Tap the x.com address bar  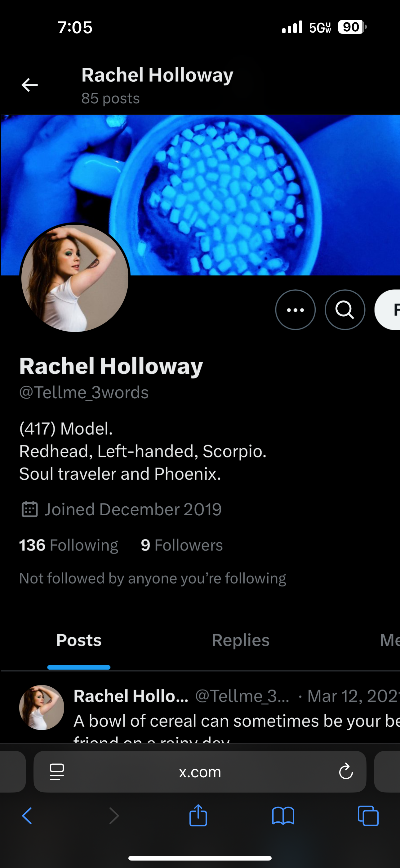[x=200, y=772]
